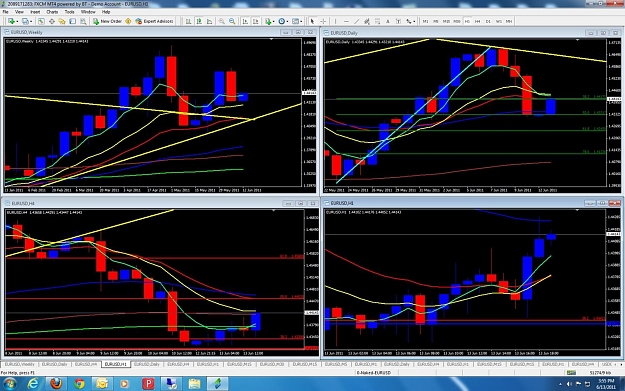The height and width of the screenshot is (391, 625).
Task: Expand the Indicators dropdown arrow
Action: 273,22
